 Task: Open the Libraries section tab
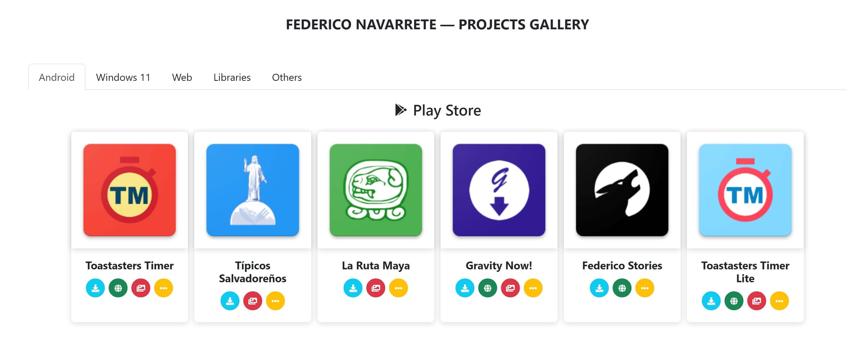(232, 77)
